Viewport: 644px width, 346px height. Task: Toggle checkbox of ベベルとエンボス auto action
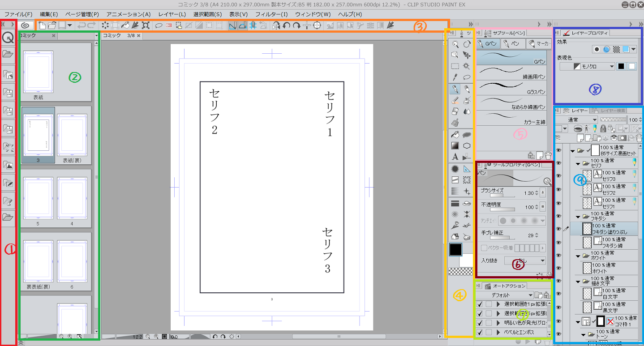(480, 332)
